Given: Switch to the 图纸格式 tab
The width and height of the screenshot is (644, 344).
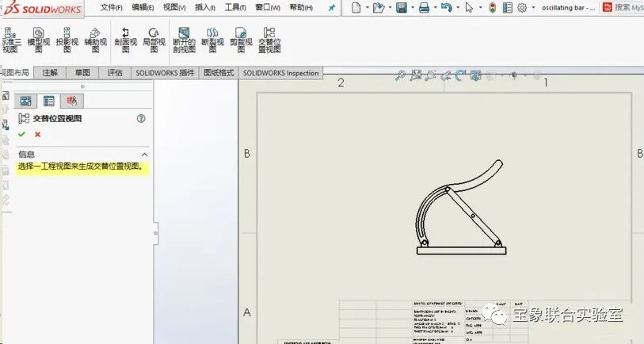Looking at the screenshot, I should [219, 73].
